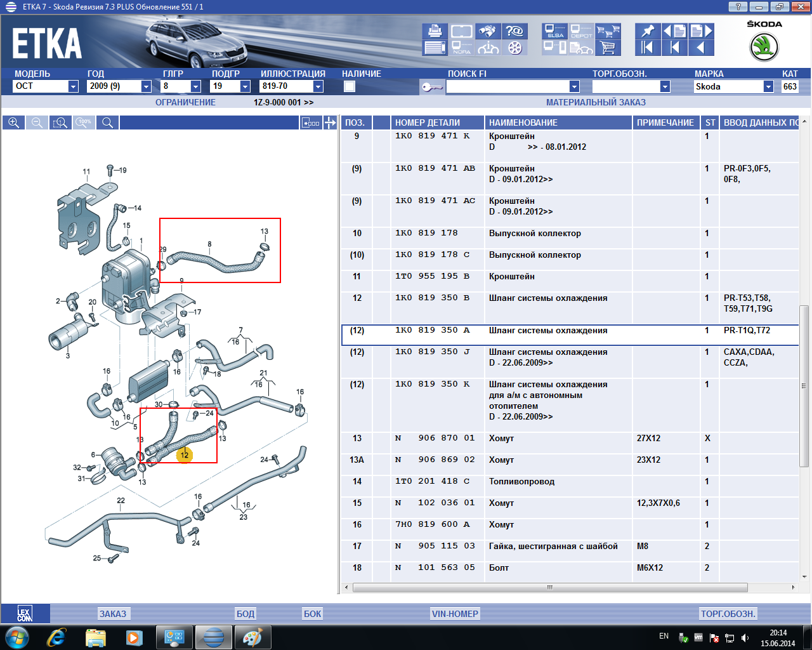Expand the МАРКА dropdown showing Skoda
The image size is (812, 650).
768,86
